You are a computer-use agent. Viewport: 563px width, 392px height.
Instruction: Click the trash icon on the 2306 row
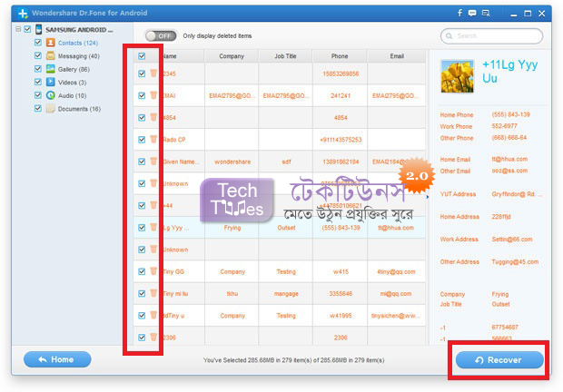tap(153, 338)
